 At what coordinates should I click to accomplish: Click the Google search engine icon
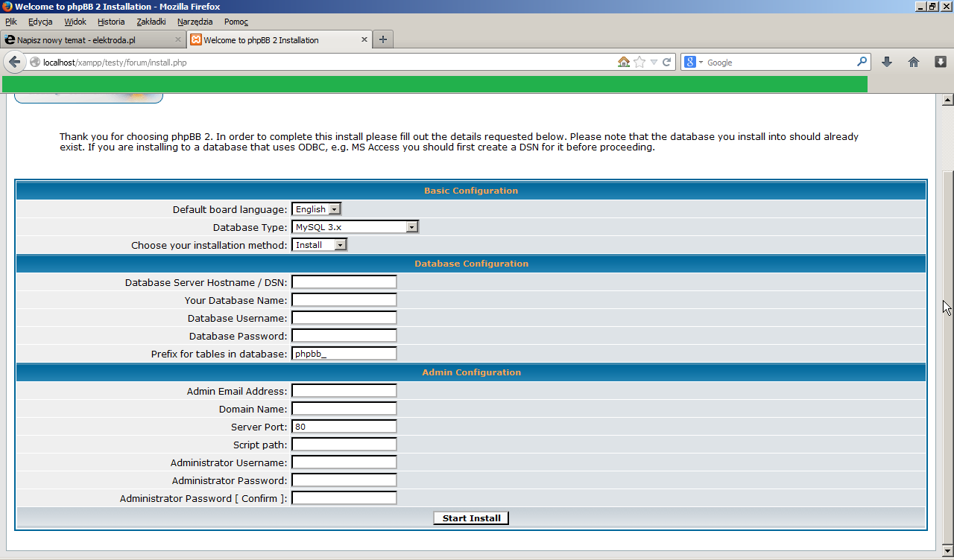(690, 62)
